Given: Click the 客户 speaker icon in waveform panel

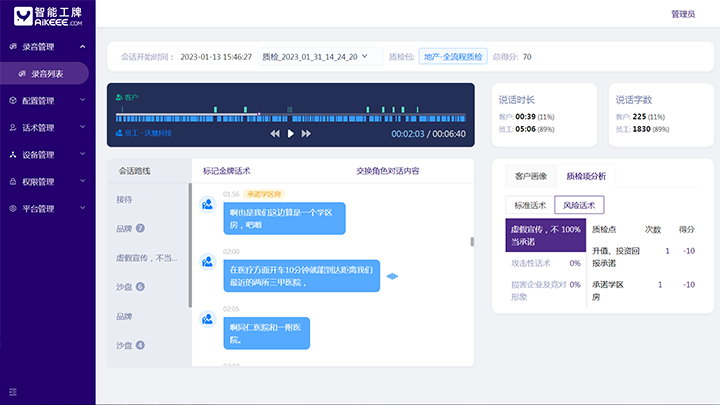Looking at the screenshot, I should coord(119,97).
